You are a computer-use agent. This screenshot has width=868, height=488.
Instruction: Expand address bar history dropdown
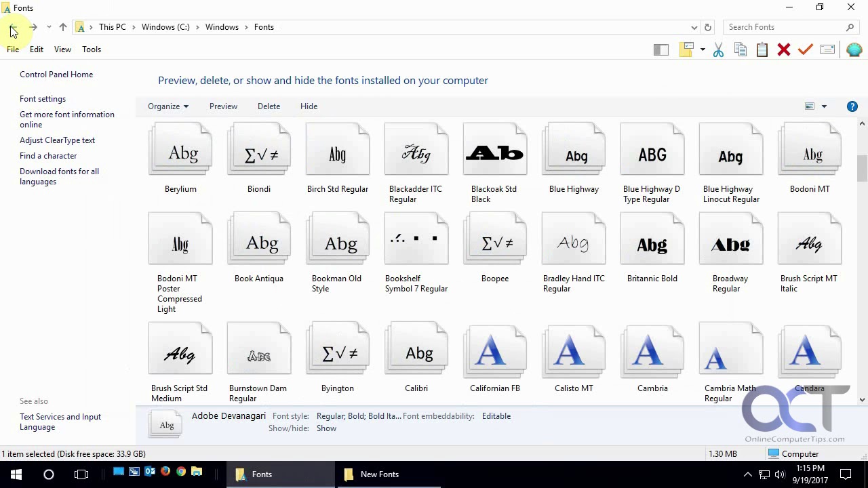694,27
